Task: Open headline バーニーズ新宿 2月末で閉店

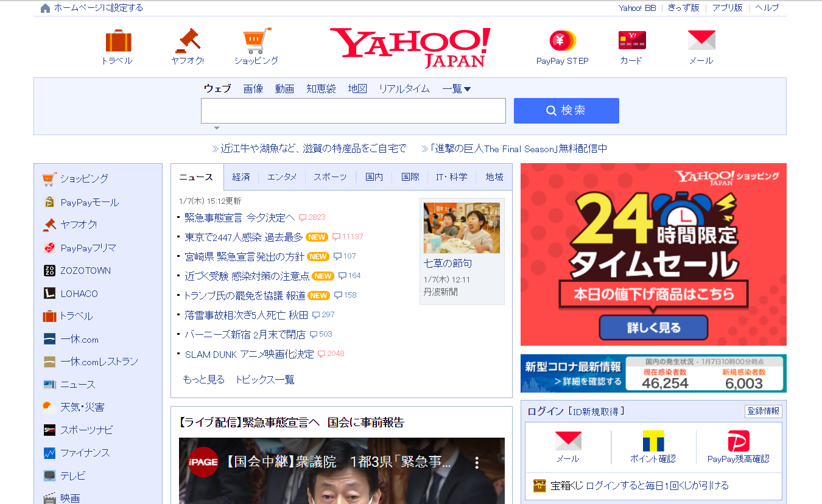Action: click(245, 334)
